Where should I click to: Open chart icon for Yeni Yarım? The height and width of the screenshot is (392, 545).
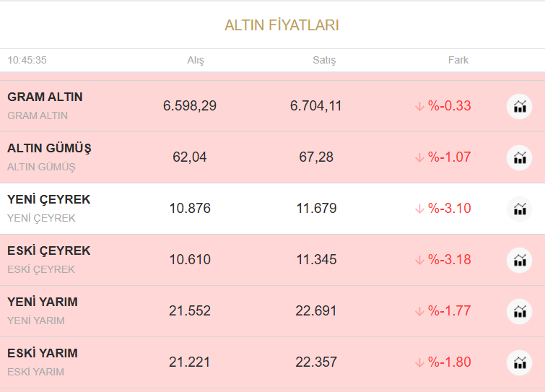[519, 311]
